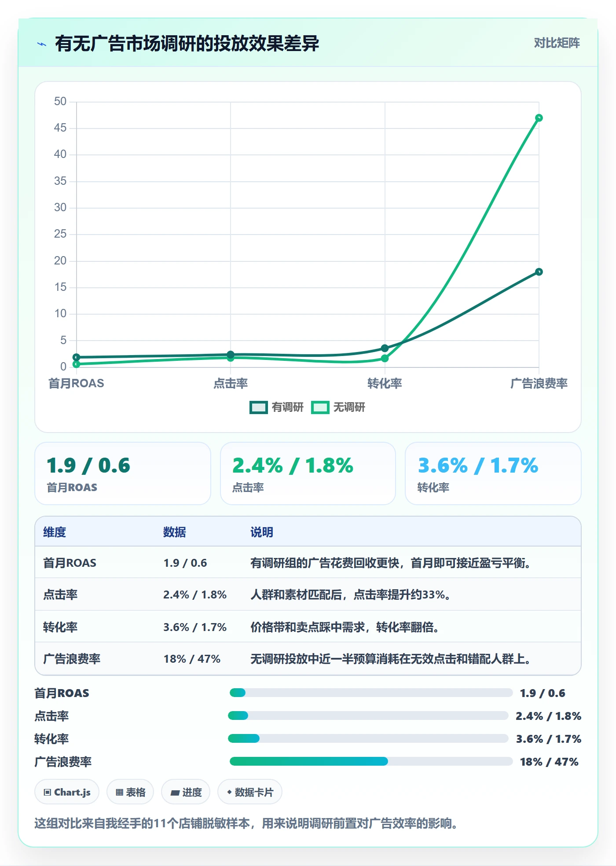Click the 说明 column header
Screen dimensions: 616x866
coord(262,532)
